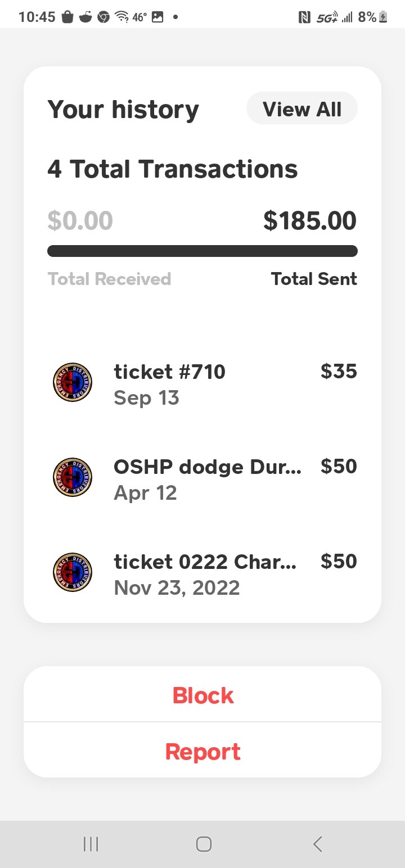Tap the avatar beside ticket #710
The height and width of the screenshot is (868, 405).
tap(73, 382)
